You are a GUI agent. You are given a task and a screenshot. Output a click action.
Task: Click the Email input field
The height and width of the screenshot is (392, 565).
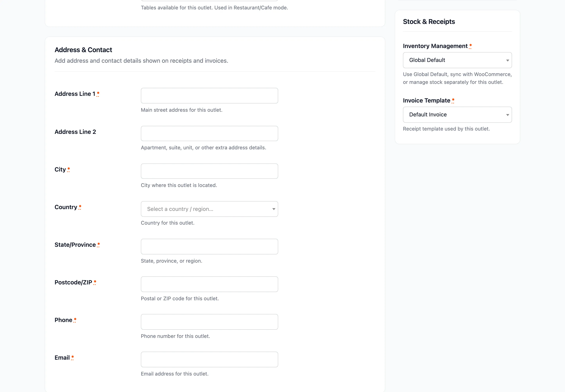tap(209, 359)
